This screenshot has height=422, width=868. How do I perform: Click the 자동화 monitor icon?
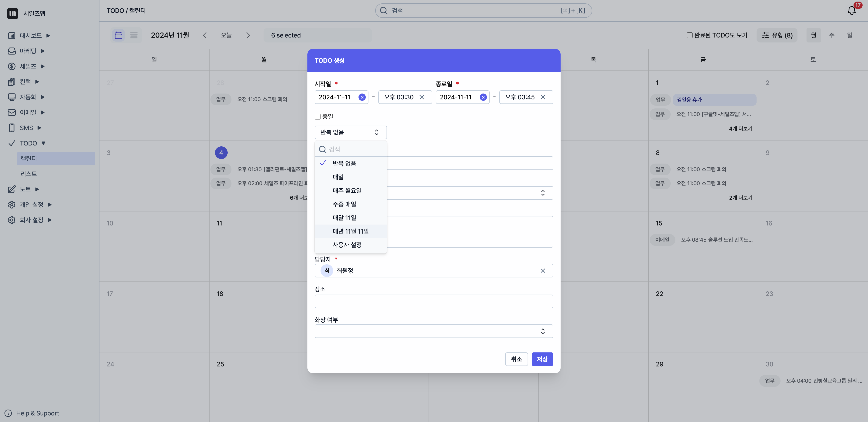point(12,97)
